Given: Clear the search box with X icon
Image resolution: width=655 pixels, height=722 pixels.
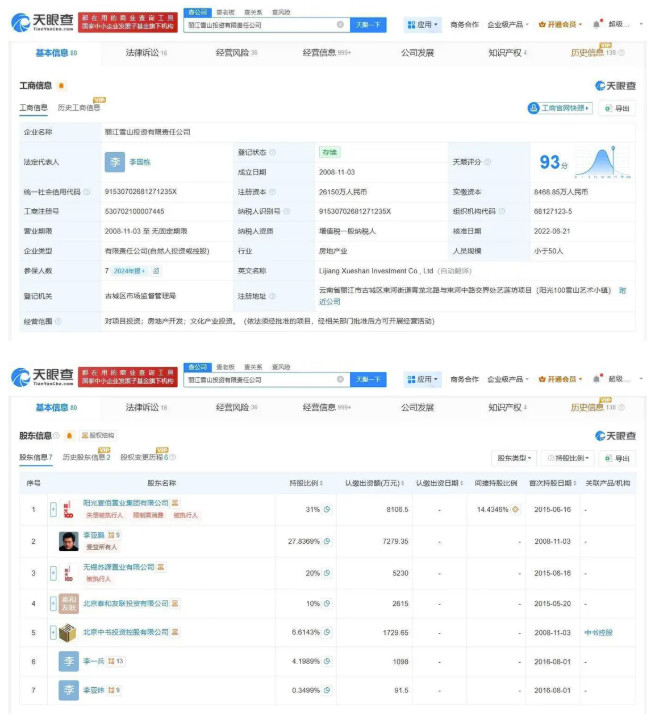Looking at the screenshot, I should [x=340, y=24].
